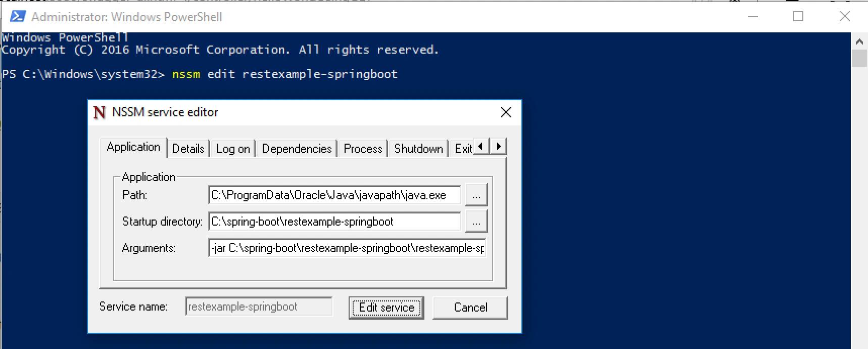Close the NSSM service editor dialog
This screenshot has height=349, width=868.
(x=506, y=112)
